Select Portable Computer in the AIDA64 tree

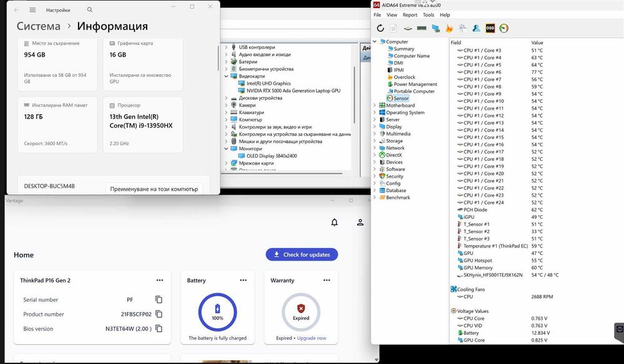(x=414, y=91)
